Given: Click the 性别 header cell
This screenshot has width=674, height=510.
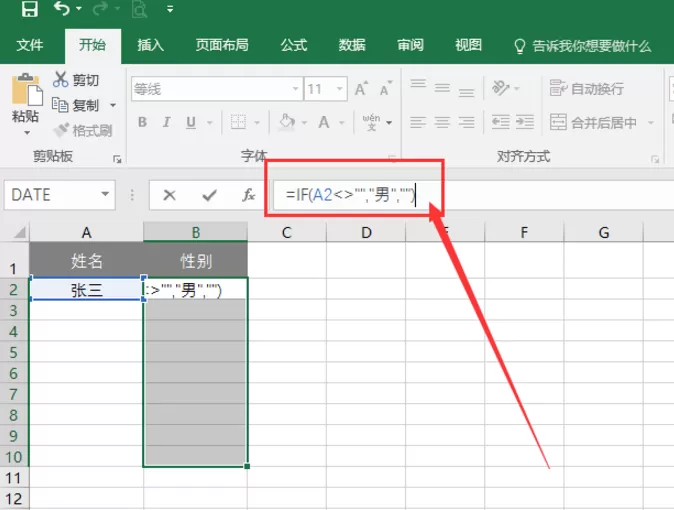Looking at the screenshot, I should [x=196, y=261].
